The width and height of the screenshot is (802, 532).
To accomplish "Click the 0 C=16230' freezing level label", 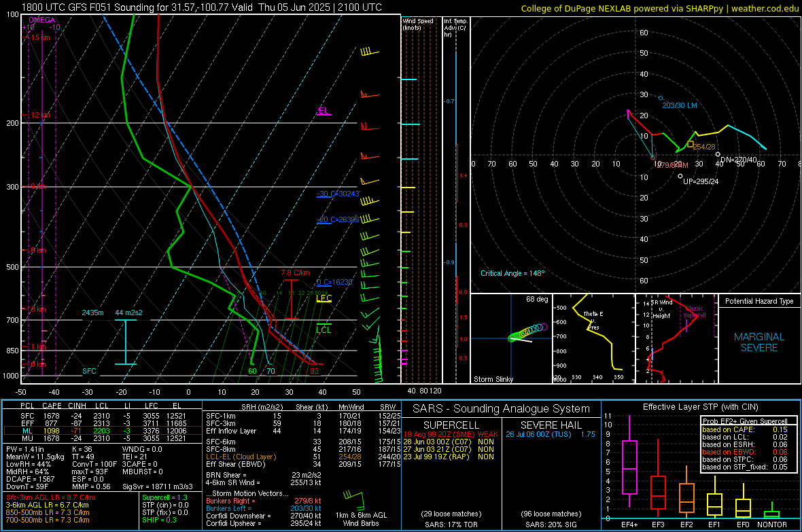I will 334,282.
